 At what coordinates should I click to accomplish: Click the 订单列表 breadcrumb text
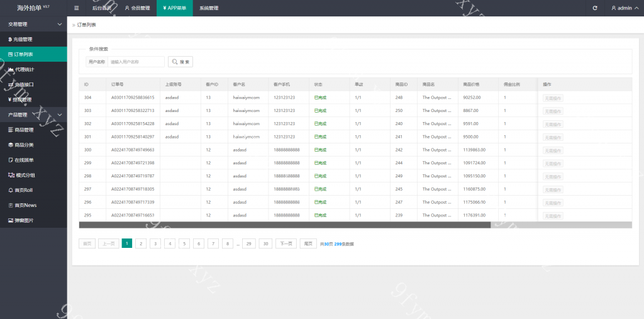pos(87,25)
